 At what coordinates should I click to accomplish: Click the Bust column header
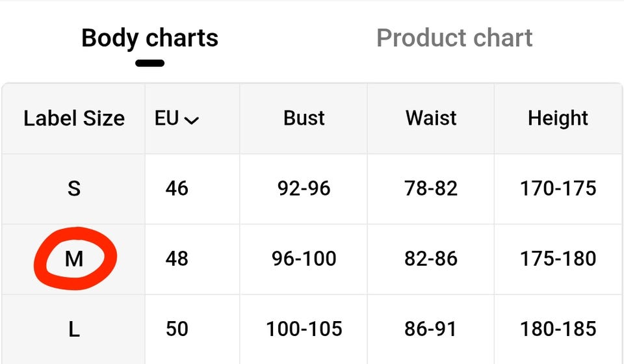(x=304, y=118)
